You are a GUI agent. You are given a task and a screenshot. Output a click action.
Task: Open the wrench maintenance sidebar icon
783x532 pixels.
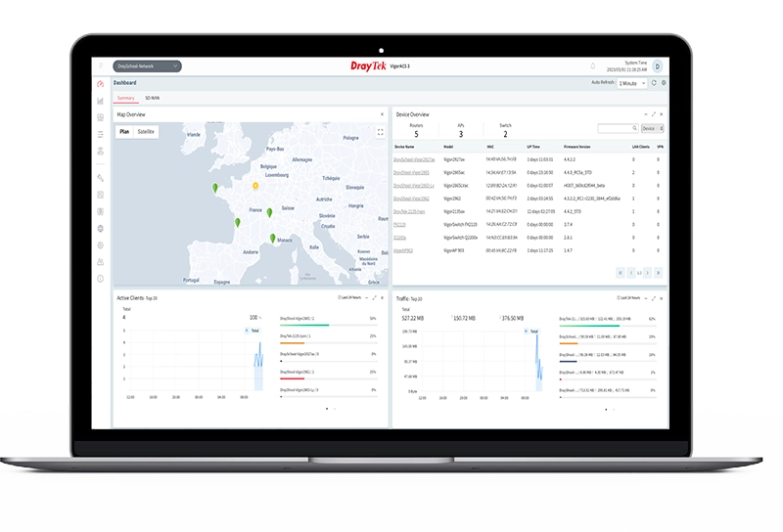point(101,178)
